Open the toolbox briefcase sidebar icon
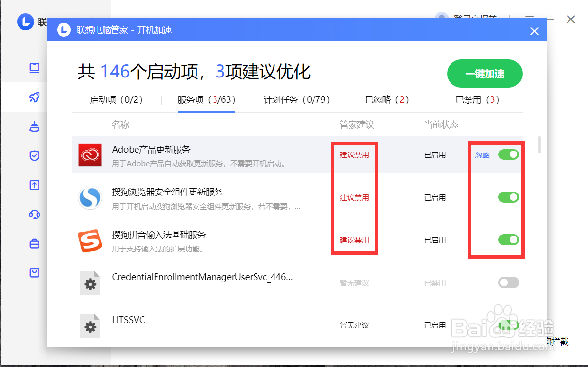The image size is (588, 367). coord(34,244)
